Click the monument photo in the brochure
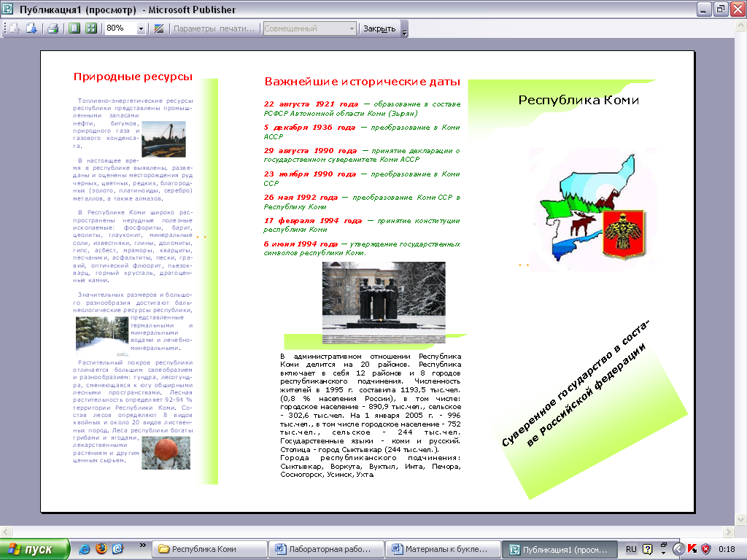747x560 pixels. (384, 302)
